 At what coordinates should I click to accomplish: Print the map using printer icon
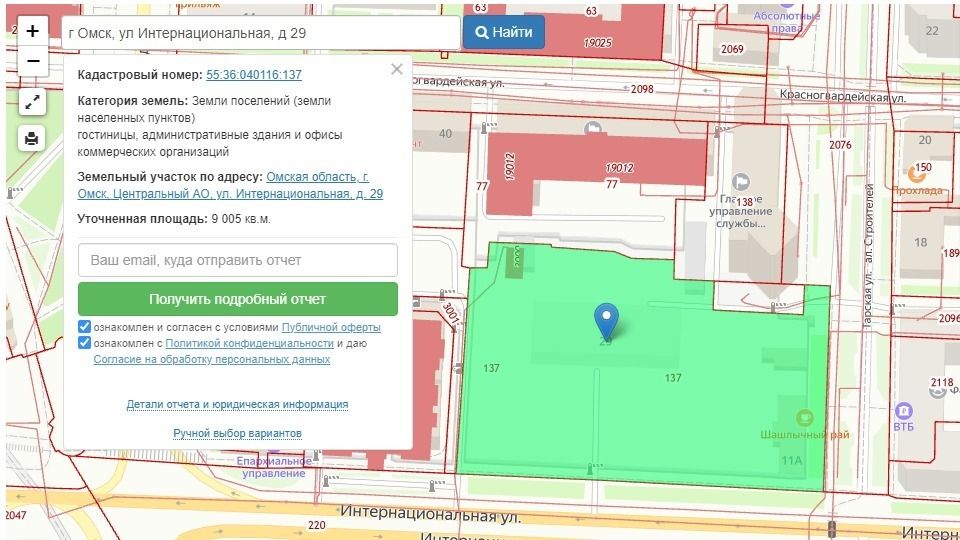[32, 138]
